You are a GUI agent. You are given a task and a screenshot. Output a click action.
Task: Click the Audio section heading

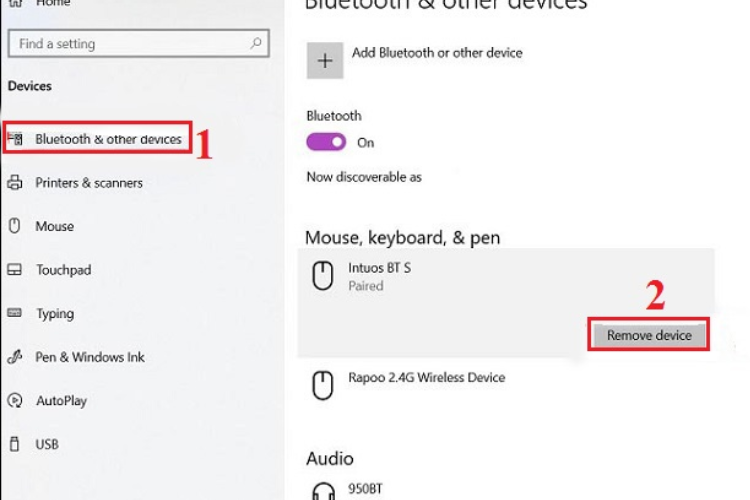[x=330, y=458]
